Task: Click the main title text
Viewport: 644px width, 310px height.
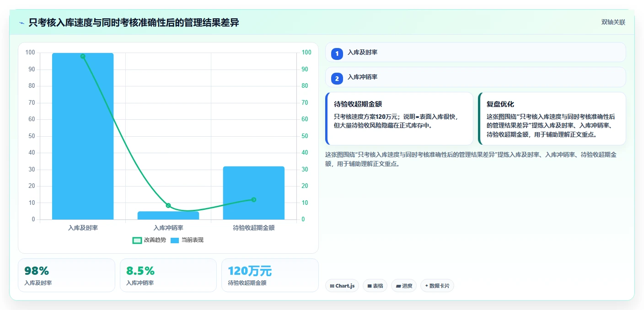Action: (134, 23)
